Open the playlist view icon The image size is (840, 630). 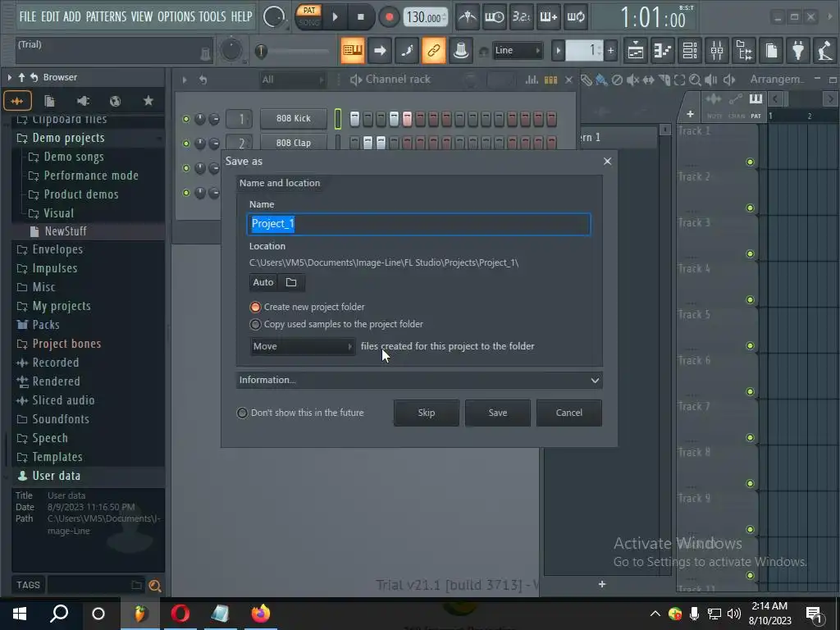[636, 51]
